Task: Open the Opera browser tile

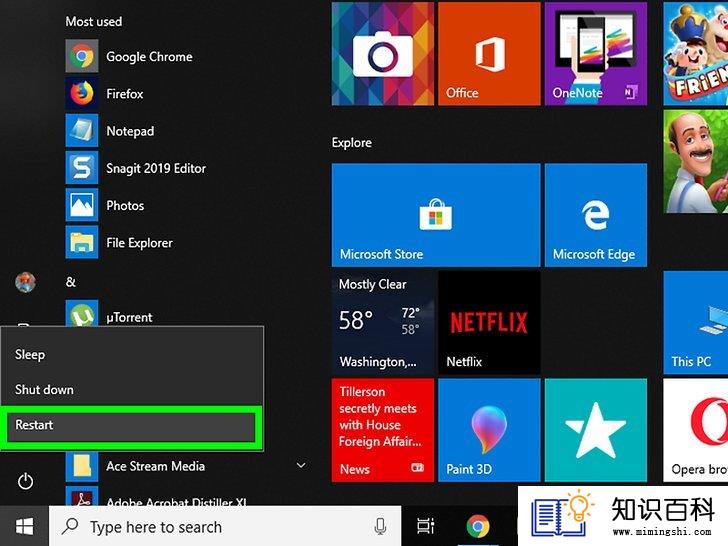Action: (x=696, y=430)
